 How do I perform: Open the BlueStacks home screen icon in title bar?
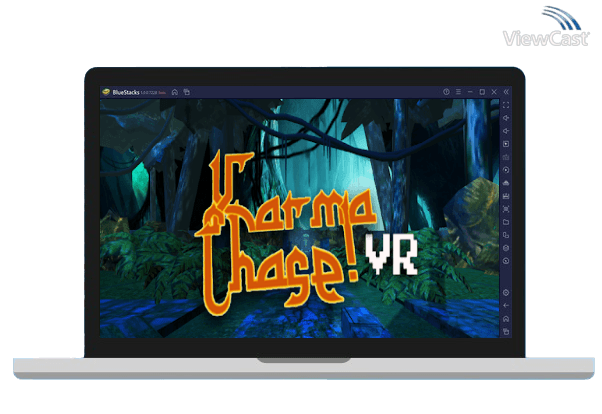[175, 92]
